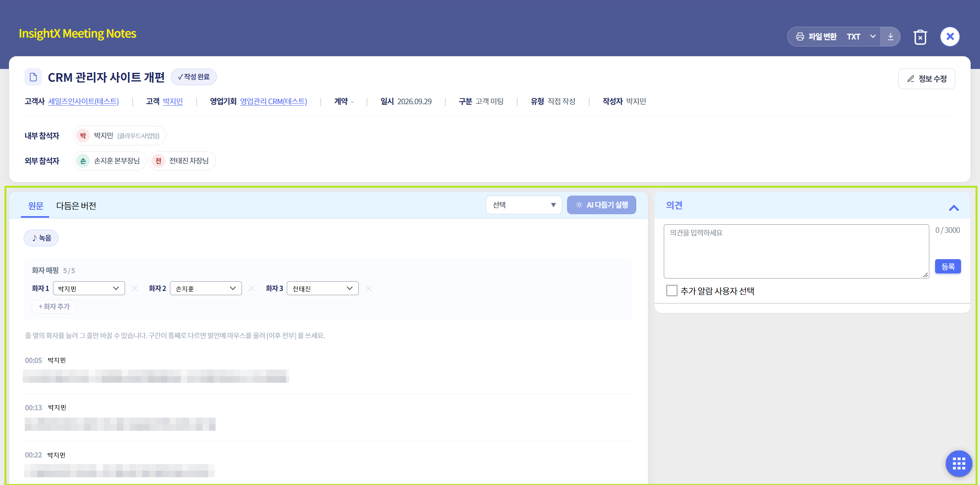This screenshot has width=980, height=485.
Task: Click the 의견을 입력하세요 text area
Action: (x=796, y=251)
